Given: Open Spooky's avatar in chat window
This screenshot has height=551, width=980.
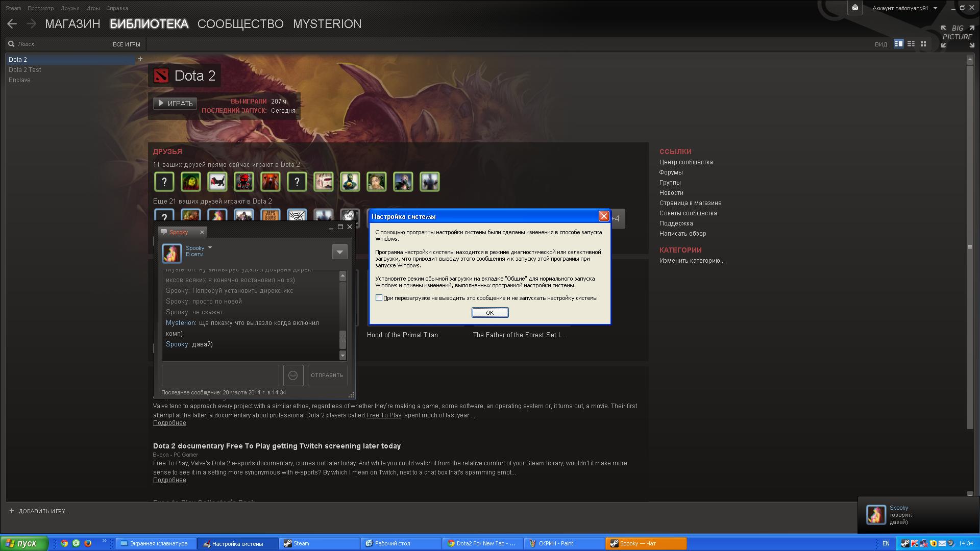Looking at the screenshot, I should pos(171,253).
